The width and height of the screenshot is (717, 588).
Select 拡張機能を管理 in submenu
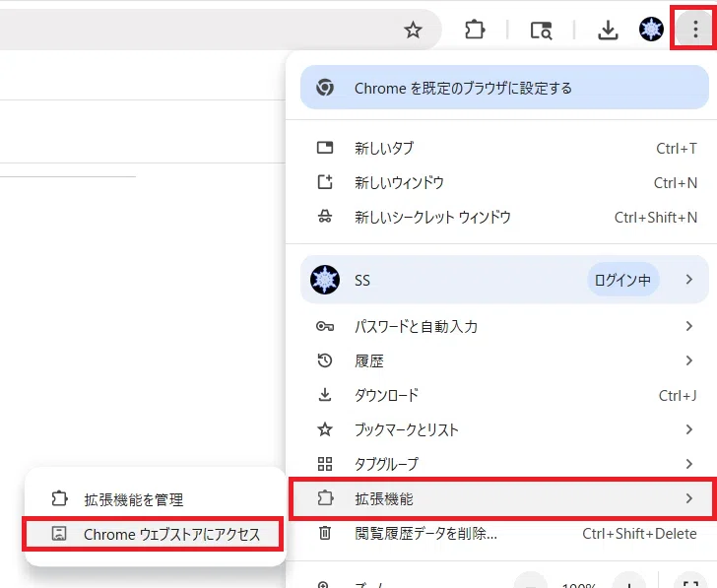pos(154,499)
